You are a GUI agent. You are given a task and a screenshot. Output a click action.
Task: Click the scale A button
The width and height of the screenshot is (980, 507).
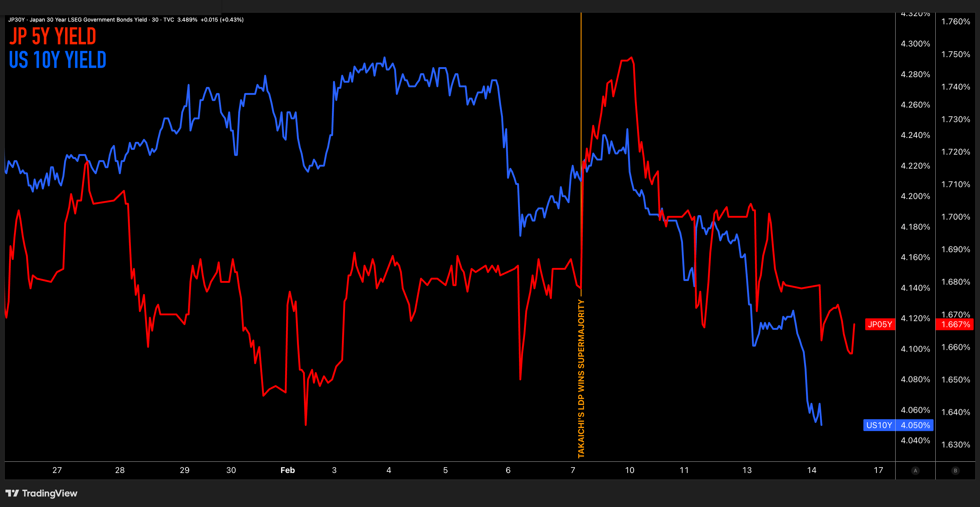click(915, 471)
